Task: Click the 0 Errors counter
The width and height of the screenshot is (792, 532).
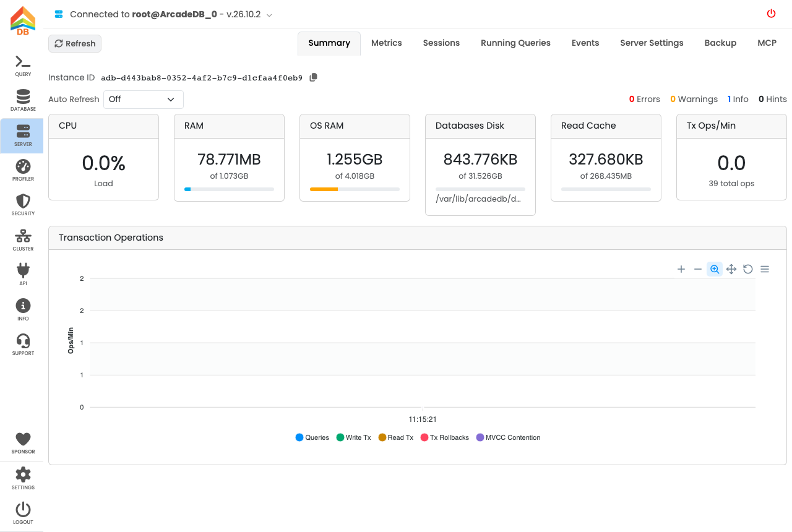Action: click(x=644, y=99)
